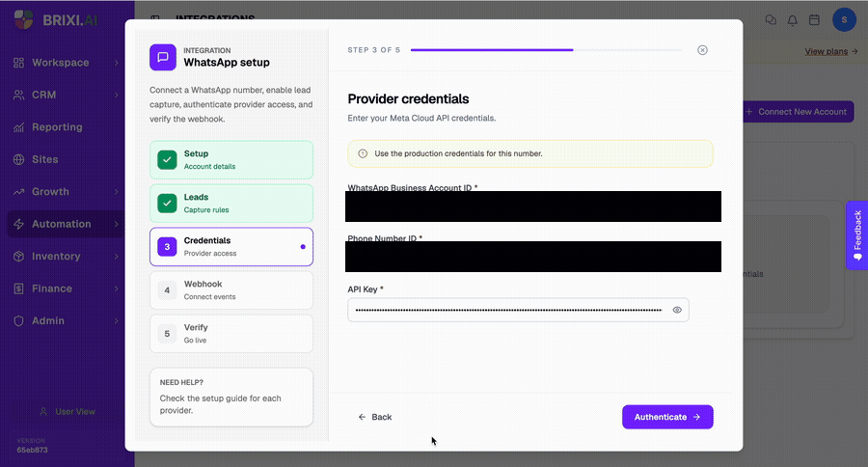Click the Admin shield icon
Image resolution: width=868 pixels, height=467 pixels.
(19, 320)
